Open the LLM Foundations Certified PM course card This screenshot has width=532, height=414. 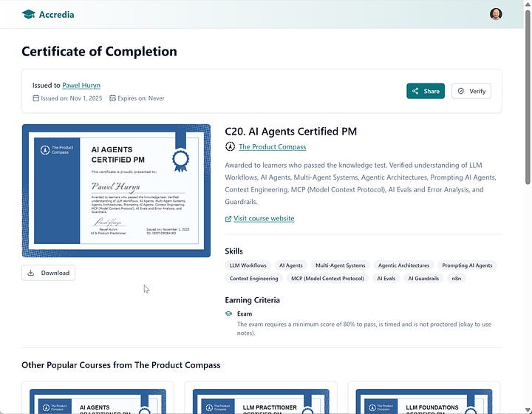tap(424, 398)
